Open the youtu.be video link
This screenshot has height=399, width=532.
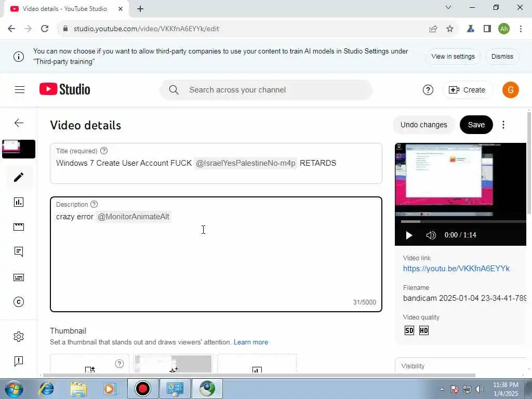tap(456, 269)
